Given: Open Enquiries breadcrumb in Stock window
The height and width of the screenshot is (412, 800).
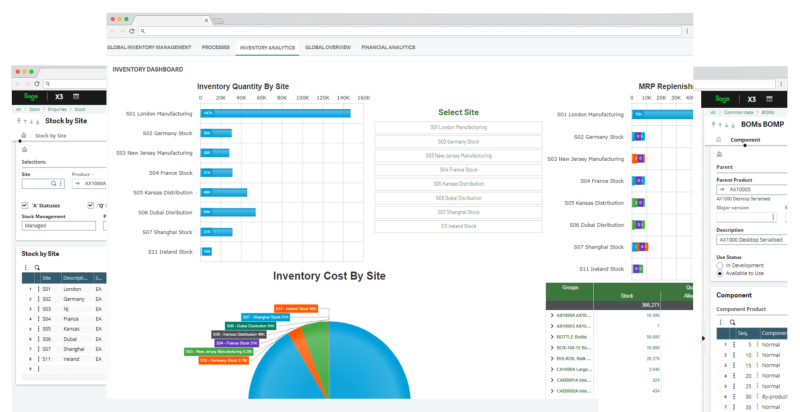Looking at the screenshot, I should point(57,109).
